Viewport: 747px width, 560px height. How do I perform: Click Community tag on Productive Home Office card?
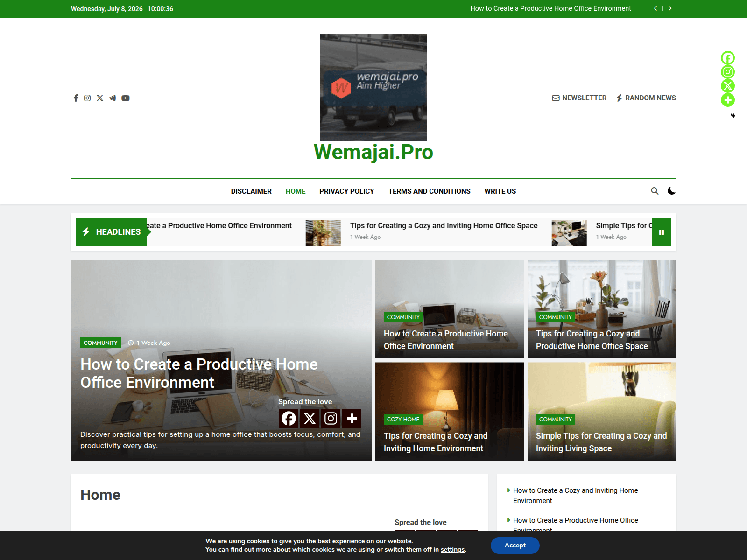[403, 317]
